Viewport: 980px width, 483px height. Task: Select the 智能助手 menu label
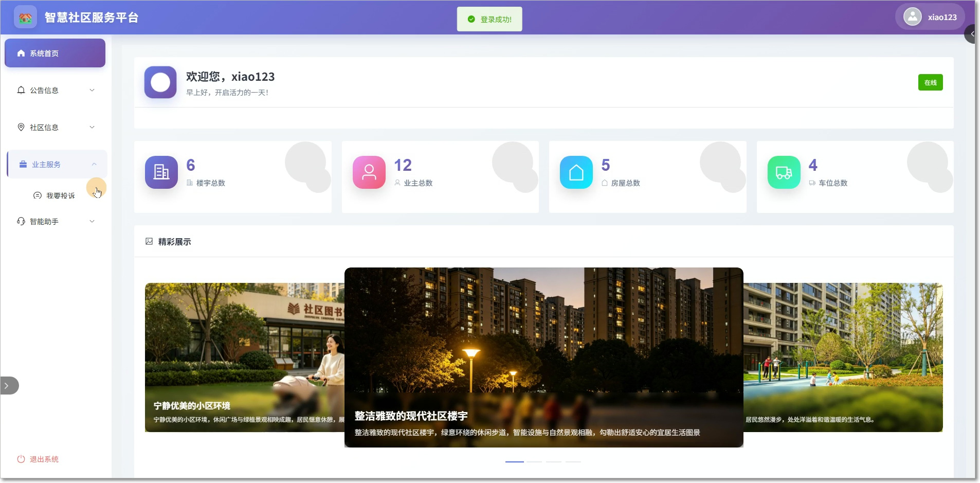tap(44, 221)
